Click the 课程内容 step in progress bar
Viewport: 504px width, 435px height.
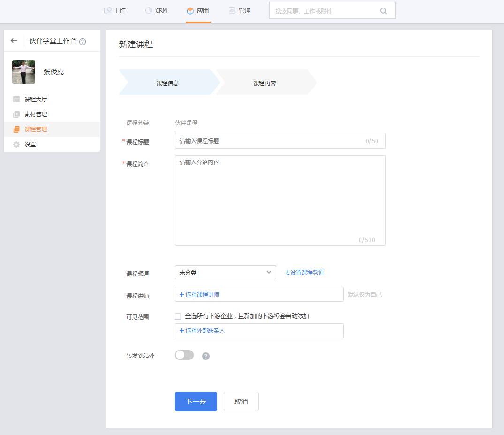[264, 83]
